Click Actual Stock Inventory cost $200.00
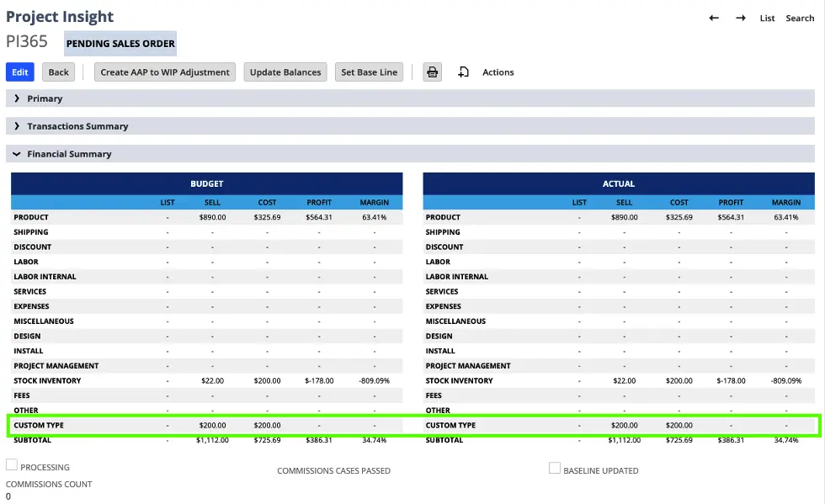Viewport: 825px width, 504px height. (x=679, y=381)
